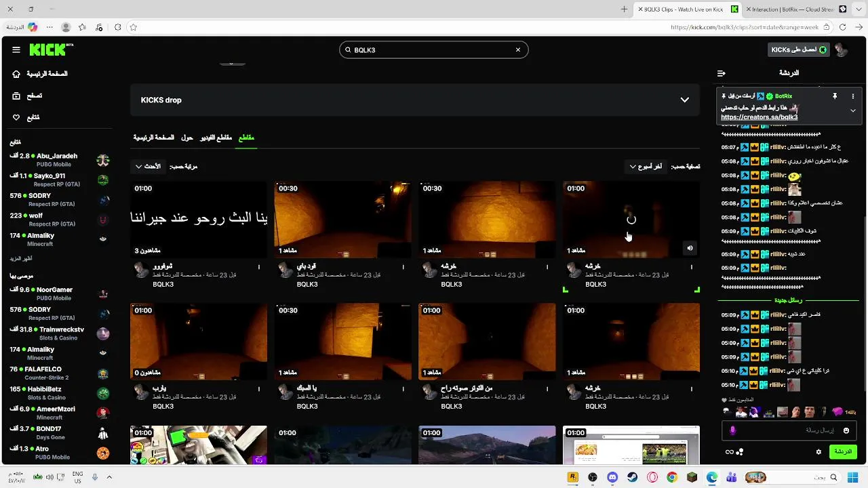The width and height of the screenshot is (868, 488).
Task: Open options menu for ثوقوووو clip
Action: (259, 267)
